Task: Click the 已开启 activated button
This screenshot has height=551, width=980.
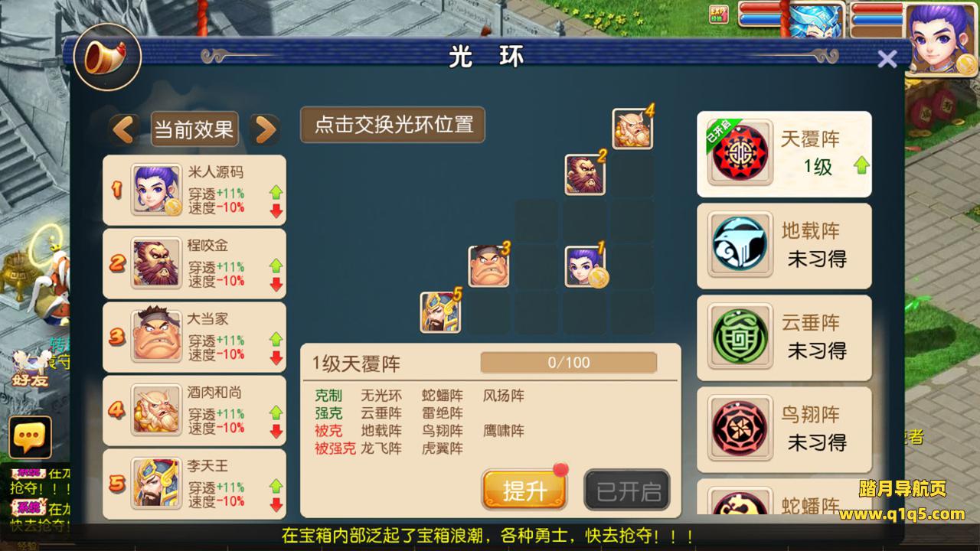Action: (627, 491)
